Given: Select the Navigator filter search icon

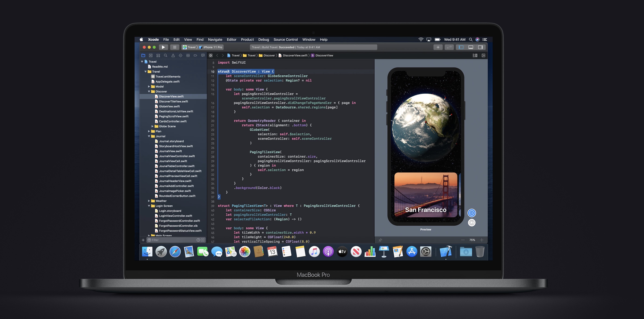Looking at the screenshot, I should [x=148, y=240].
